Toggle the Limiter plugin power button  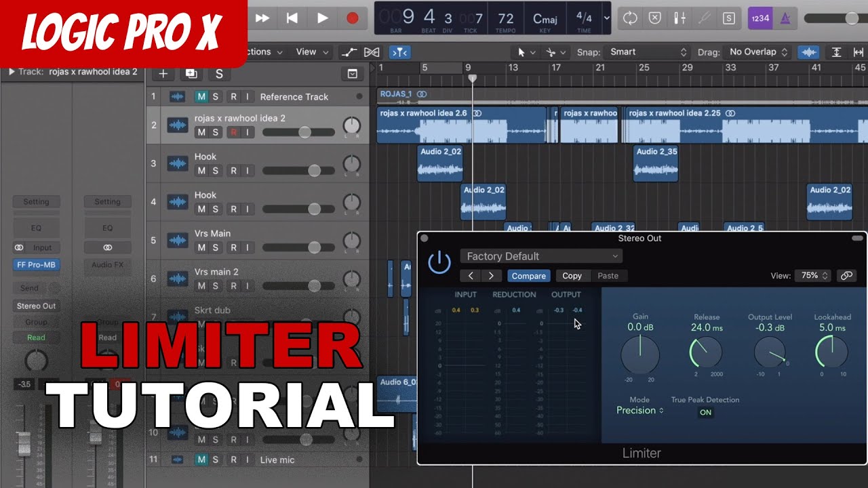pos(439,262)
